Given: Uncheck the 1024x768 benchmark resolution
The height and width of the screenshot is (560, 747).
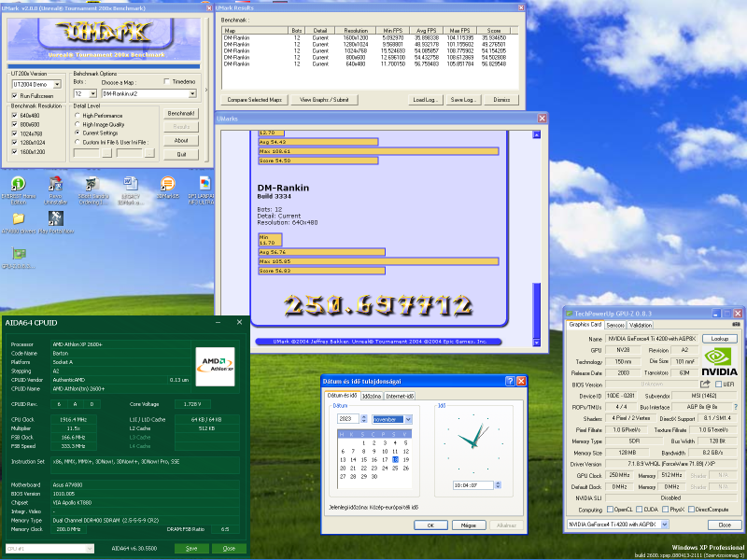Looking at the screenshot, I should tap(14, 133).
